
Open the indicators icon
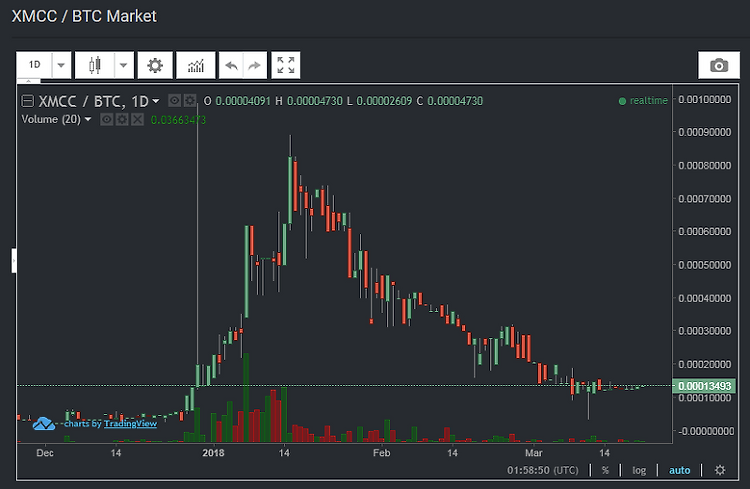196,65
